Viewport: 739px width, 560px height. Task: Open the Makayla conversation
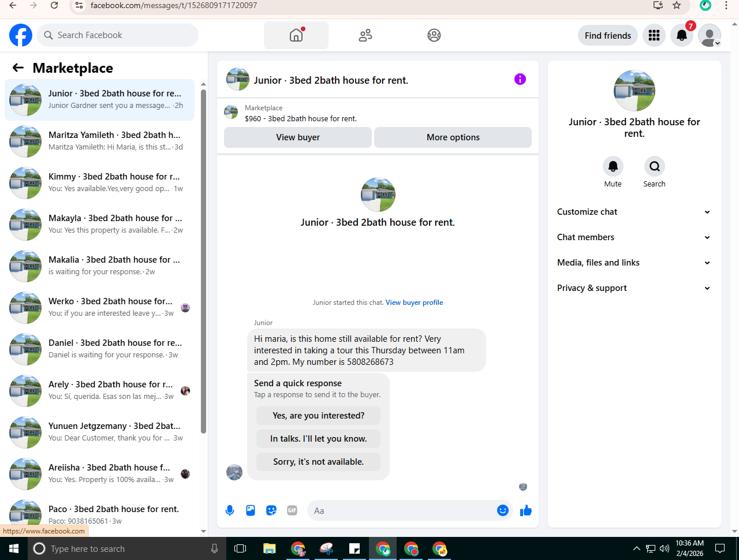(x=99, y=225)
